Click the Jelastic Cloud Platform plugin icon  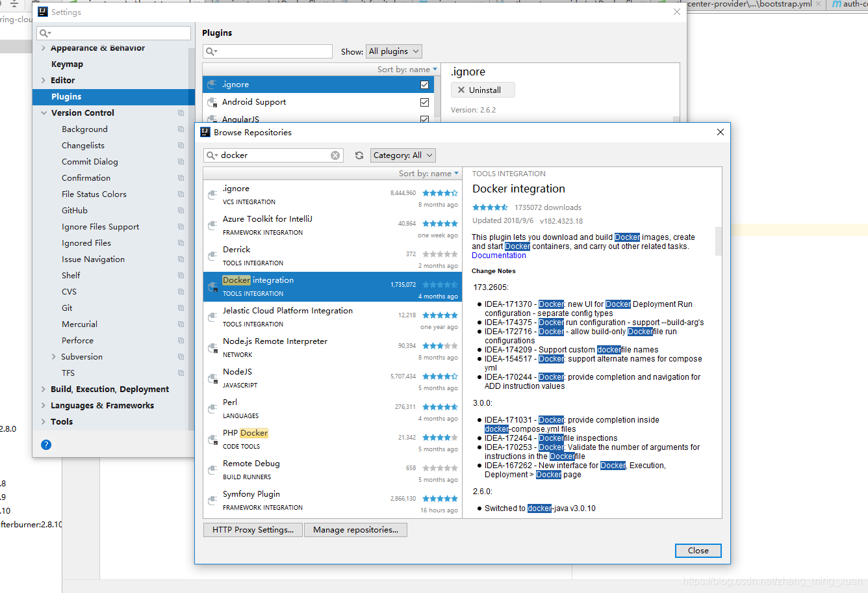pos(212,317)
